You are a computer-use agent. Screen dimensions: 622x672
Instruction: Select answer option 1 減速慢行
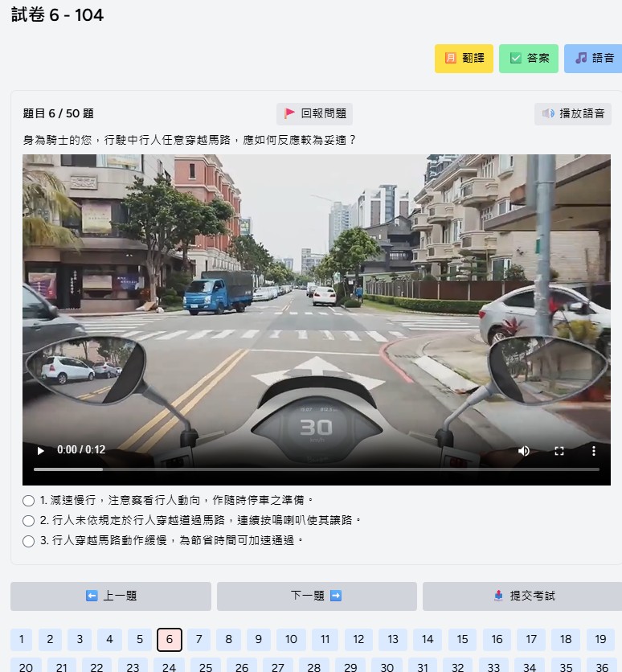pos(29,501)
